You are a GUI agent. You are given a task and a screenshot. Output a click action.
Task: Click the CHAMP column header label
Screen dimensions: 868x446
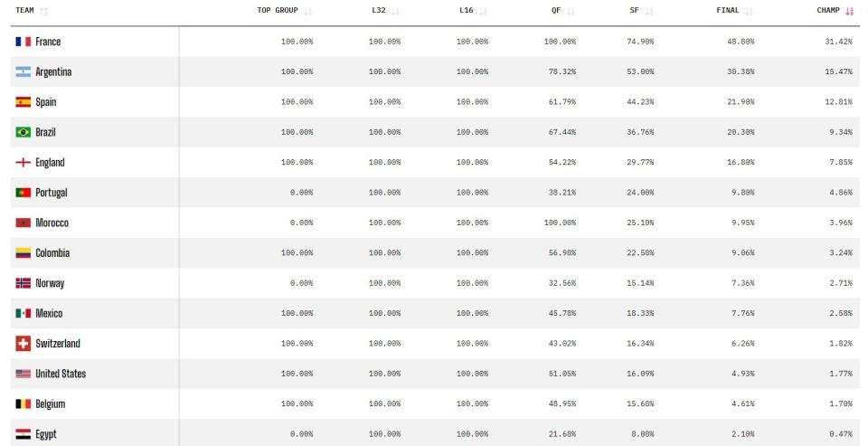point(828,10)
